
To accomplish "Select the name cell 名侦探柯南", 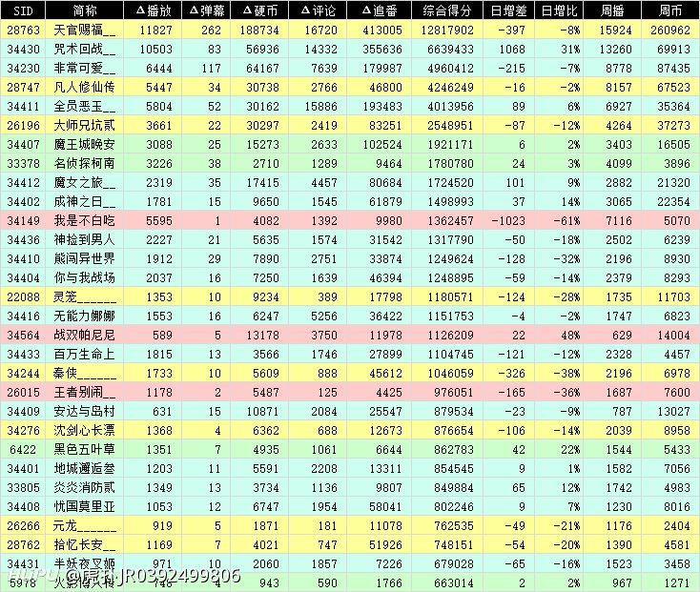I will pyautogui.click(x=84, y=163).
